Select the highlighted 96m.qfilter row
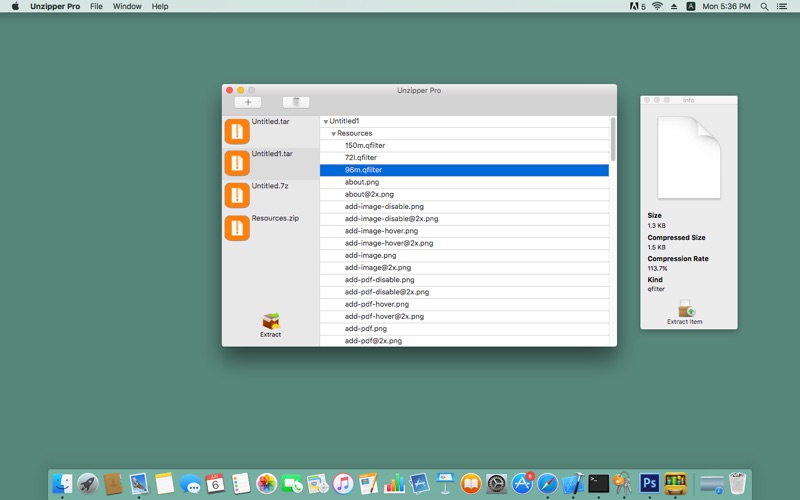The height and width of the screenshot is (500, 800). (x=464, y=170)
